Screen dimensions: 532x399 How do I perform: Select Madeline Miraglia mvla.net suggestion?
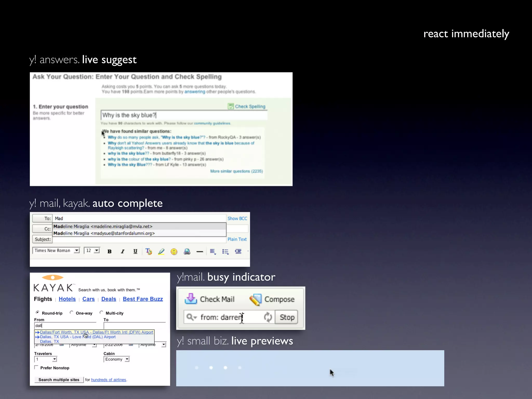(139, 227)
